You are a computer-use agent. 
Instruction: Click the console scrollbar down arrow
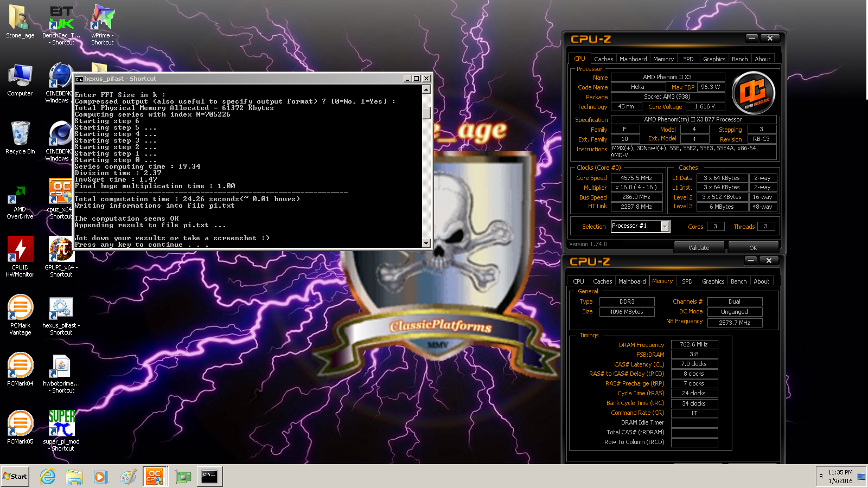click(426, 243)
